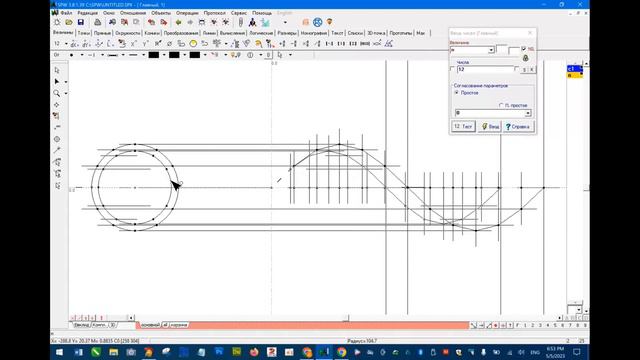Open the second black color dropdown arrow
Screen dimensions: 640x360
[184, 55]
